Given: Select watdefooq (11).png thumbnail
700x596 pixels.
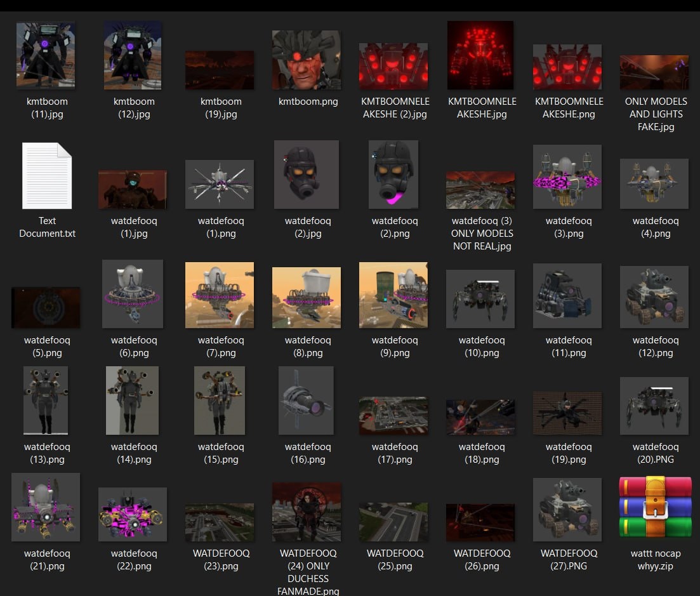Looking at the screenshot, I should pyautogui.click(x=567, y=296).
